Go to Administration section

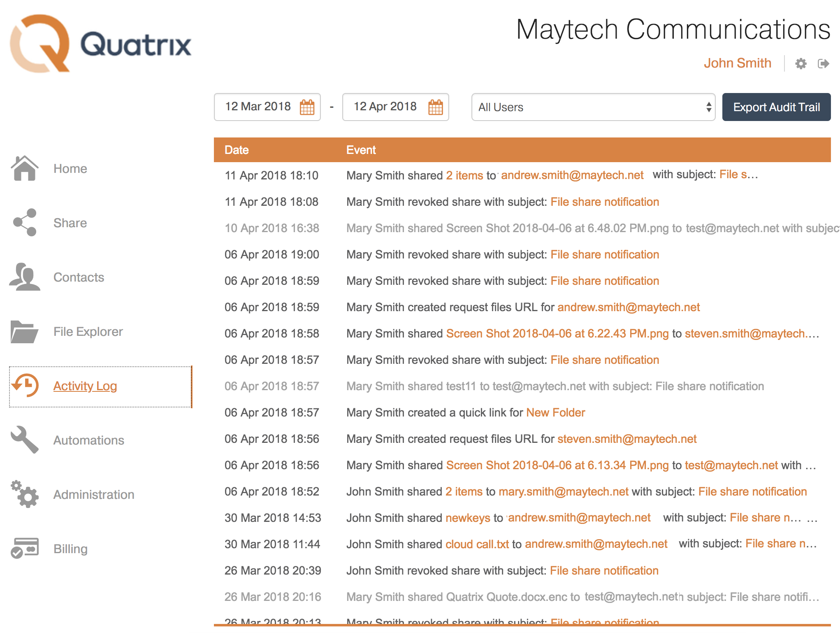[x=94, y=495]
